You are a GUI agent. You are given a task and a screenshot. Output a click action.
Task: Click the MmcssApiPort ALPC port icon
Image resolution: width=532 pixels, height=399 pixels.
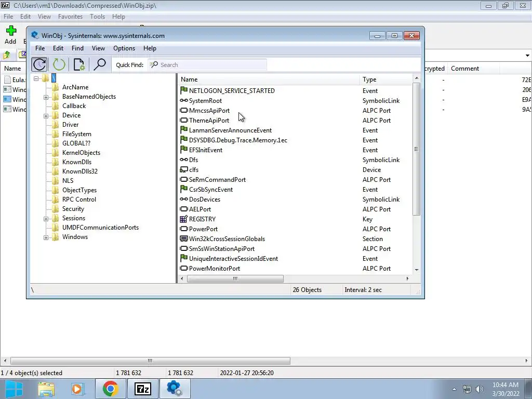pos(183,110)
